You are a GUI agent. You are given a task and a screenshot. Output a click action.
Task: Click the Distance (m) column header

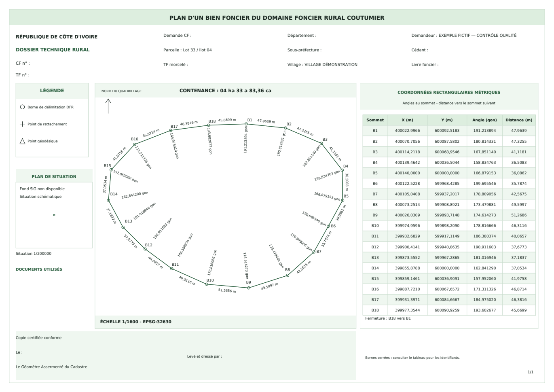tap(519, 120)
